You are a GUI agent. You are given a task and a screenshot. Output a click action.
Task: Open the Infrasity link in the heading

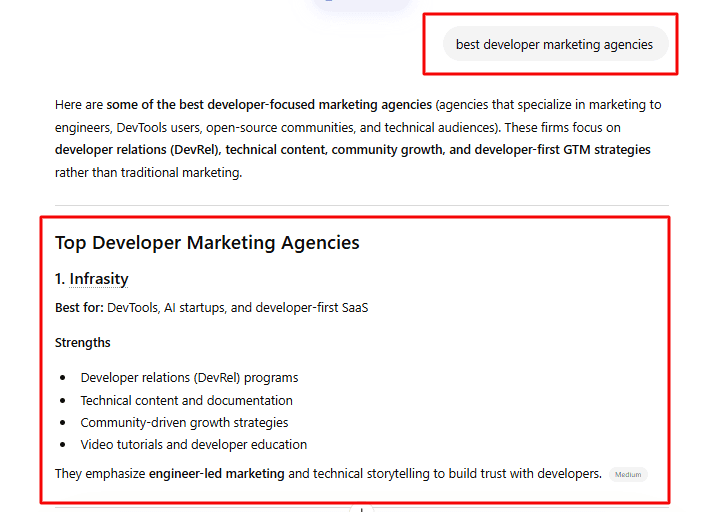point(98,279)
